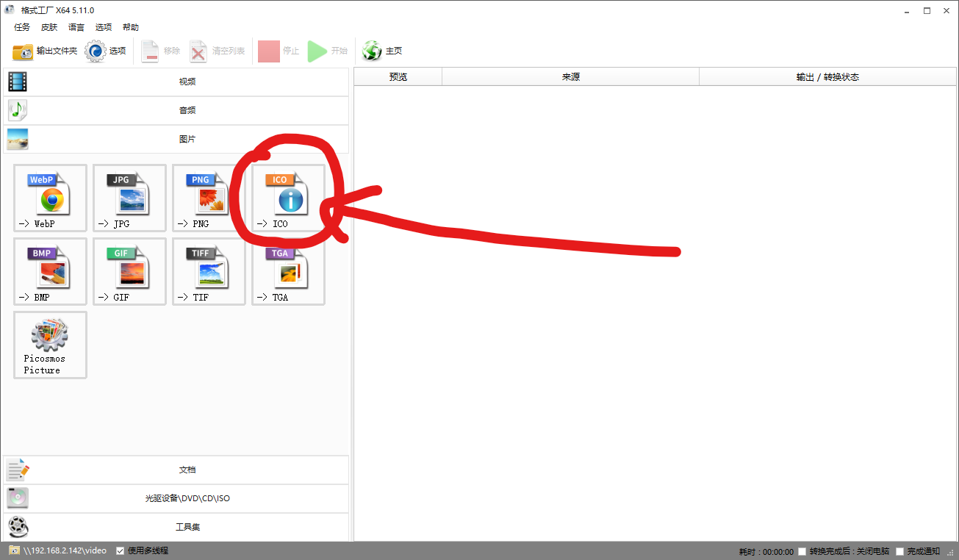Viewport: 959px width, 560px height.
Task: Open the ICO conversion tool
Action: tap(288, 198)
